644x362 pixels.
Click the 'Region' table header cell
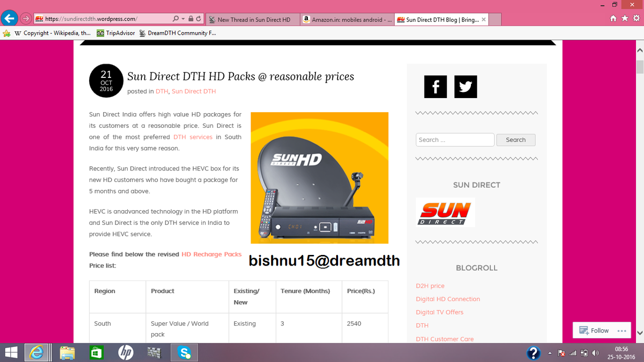pyautogui.click(x=117, y=297)
